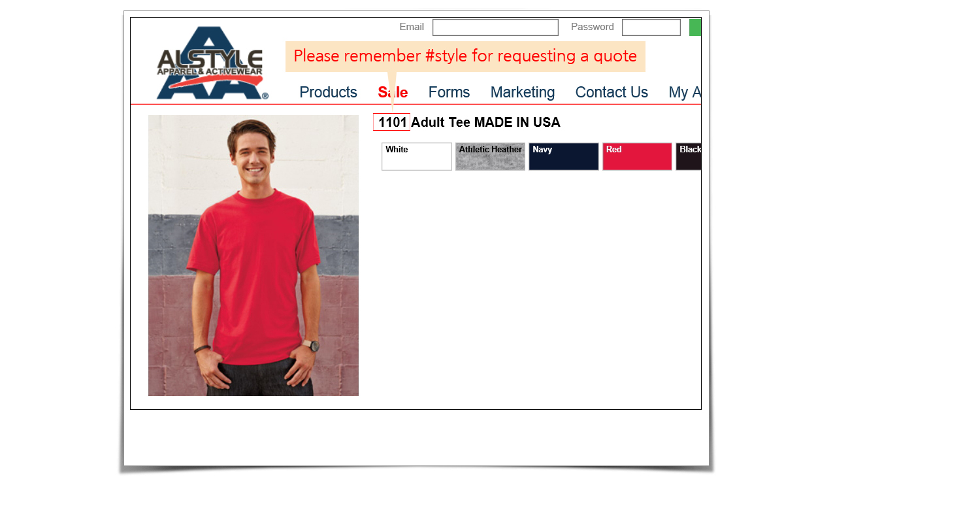Select the Athletic Heather color swatch
Viewport: 980px width, 523px height.
tap(490, 157)
